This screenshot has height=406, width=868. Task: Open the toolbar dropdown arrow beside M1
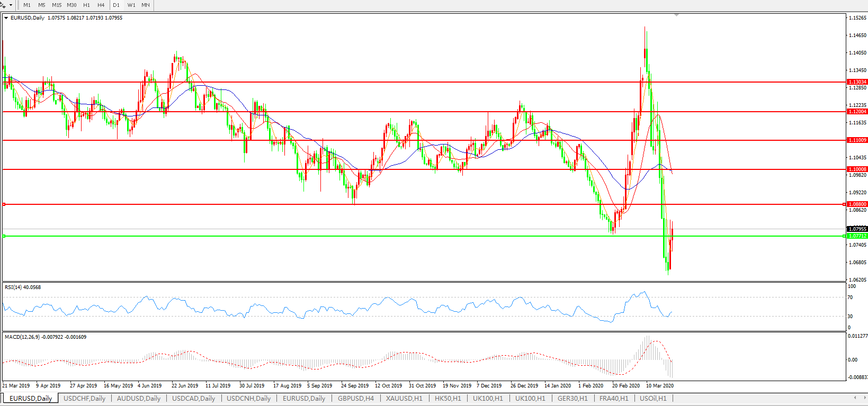[11, 5]
